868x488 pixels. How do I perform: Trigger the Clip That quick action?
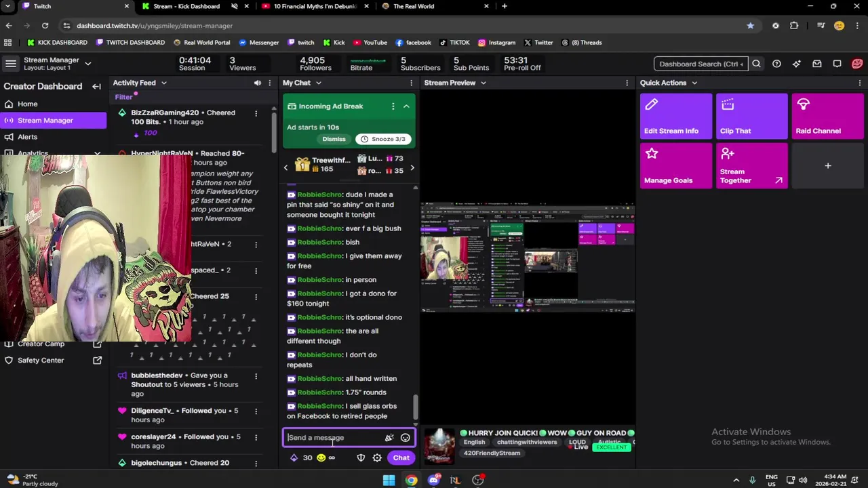[x=751, y=116]
